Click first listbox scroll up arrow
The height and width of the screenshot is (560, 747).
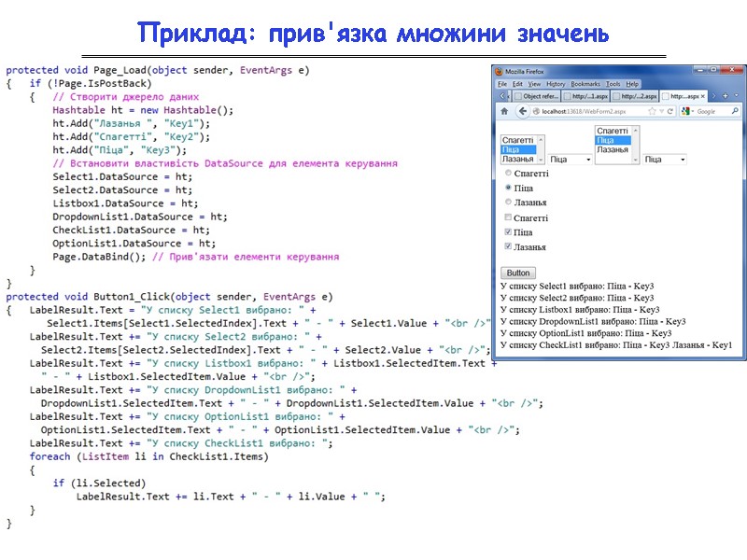tap(541, 139)
